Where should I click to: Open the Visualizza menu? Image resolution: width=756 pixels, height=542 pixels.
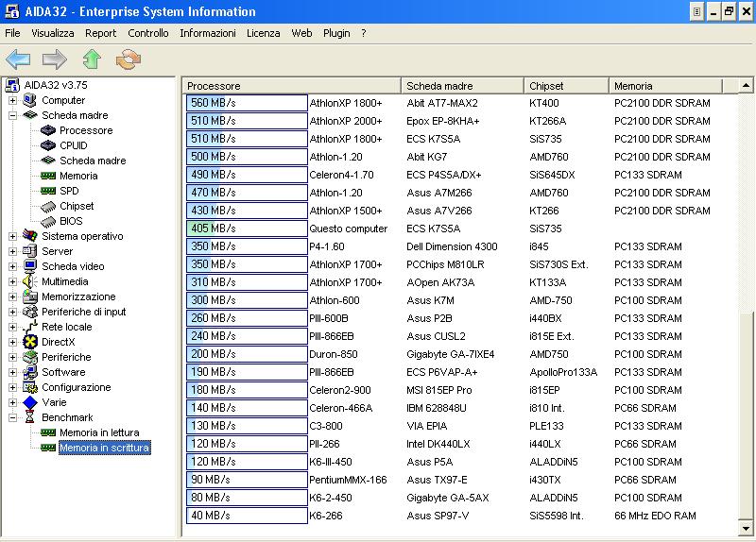pos(53,33)
